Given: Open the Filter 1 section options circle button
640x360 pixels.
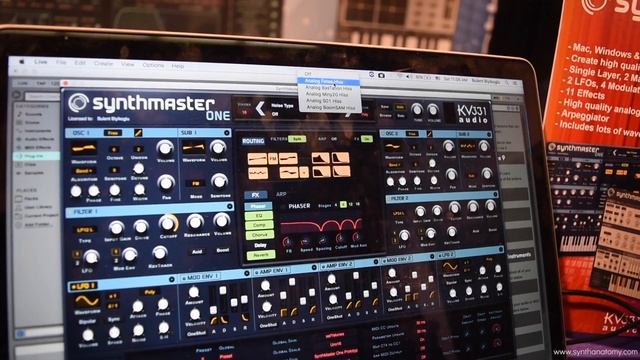Looking at the screenshot, I should 230,206.
